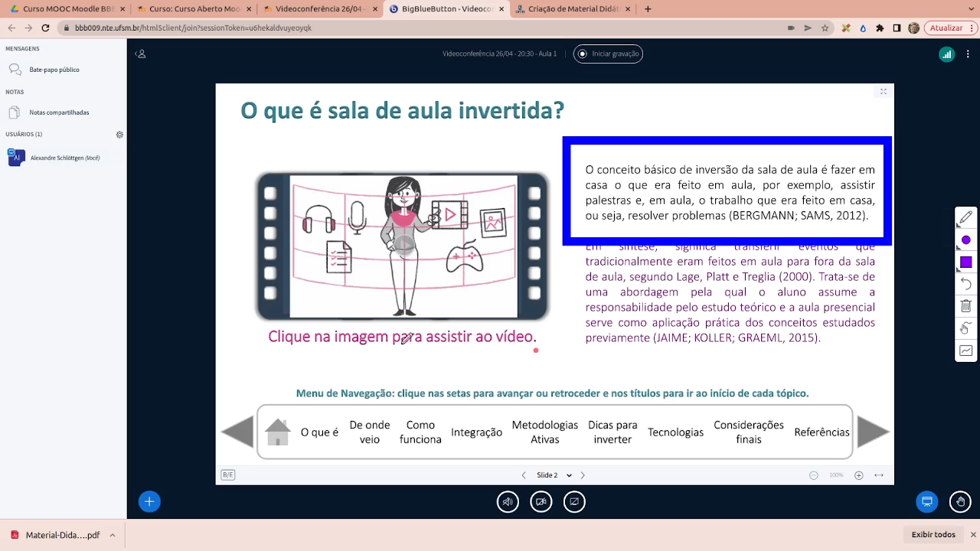Toggle the screen sharing button
This screenshot has height=551, width=980.
point(574,502)
